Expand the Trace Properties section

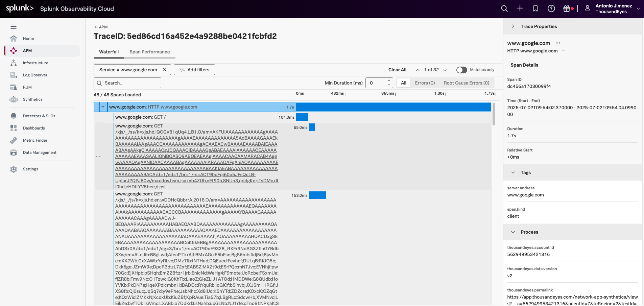coord(513,26)
